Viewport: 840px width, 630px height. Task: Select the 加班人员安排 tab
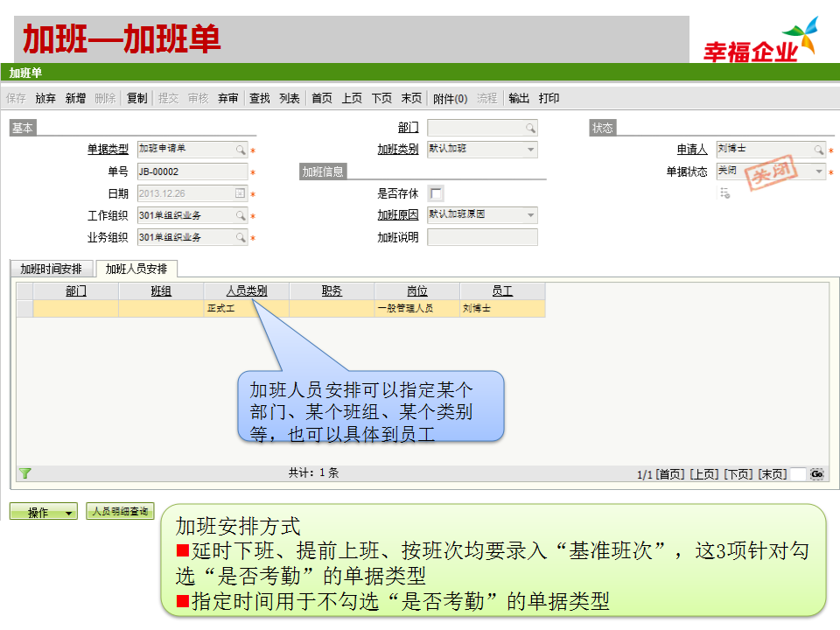(x=136, y=269)
